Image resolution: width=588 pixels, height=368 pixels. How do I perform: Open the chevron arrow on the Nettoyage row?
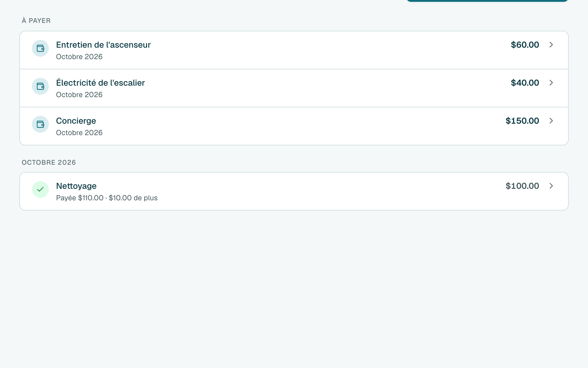point(551,186)
